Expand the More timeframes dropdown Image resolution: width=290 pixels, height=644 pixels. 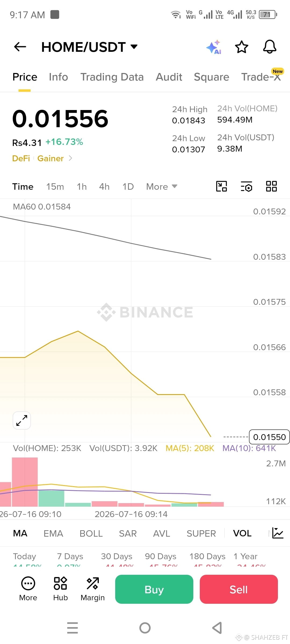162,186
